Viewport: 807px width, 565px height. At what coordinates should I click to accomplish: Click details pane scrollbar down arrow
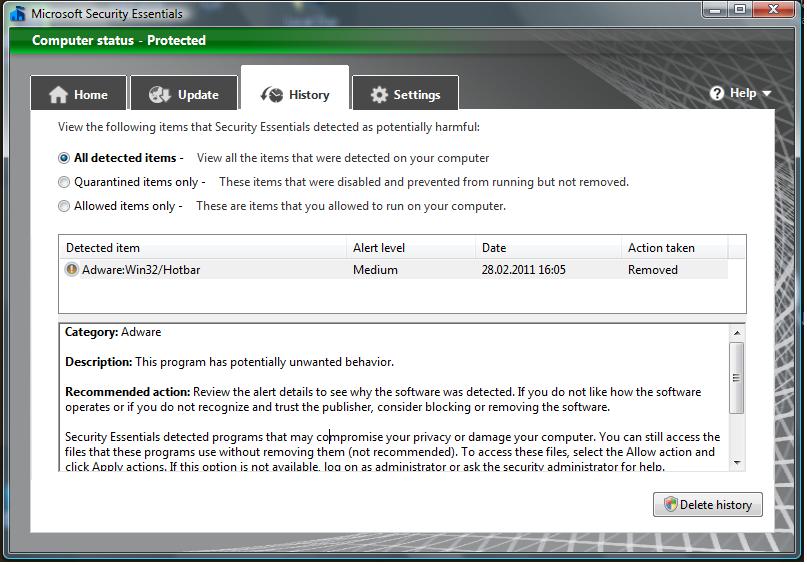(737, 463)
